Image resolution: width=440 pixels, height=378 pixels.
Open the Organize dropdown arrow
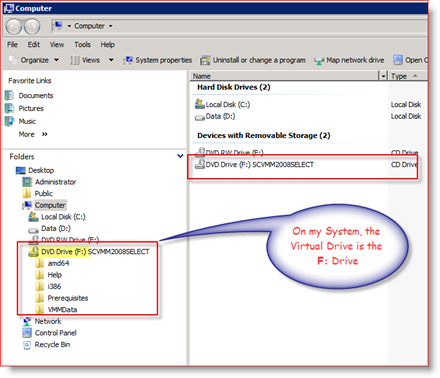[56, 60]
